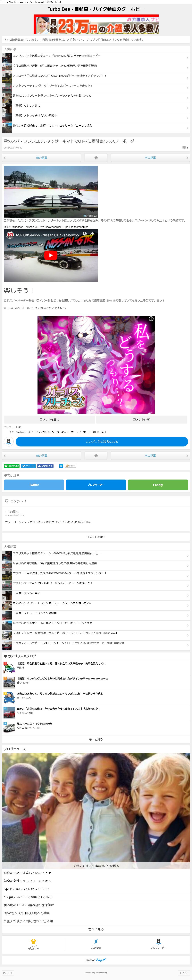Expand chevron for 仰角から超接近まで top list row
Viewport: 192px width, 980px height.
(x=188, y=128)
